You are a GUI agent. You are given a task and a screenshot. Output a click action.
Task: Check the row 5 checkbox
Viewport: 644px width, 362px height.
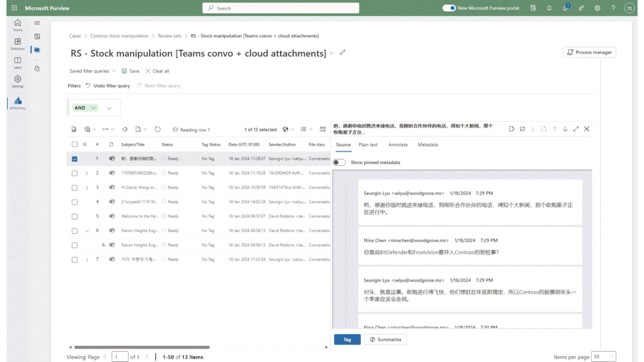[74, 216]
